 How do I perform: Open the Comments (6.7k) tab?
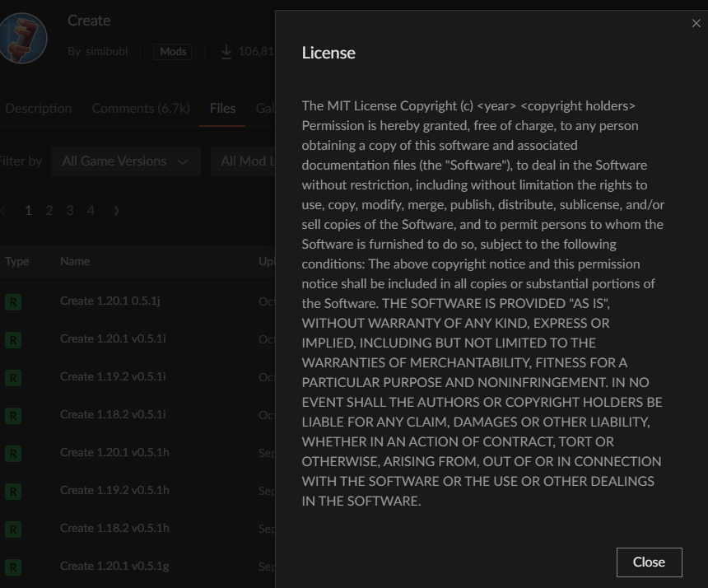click(140, 109)
